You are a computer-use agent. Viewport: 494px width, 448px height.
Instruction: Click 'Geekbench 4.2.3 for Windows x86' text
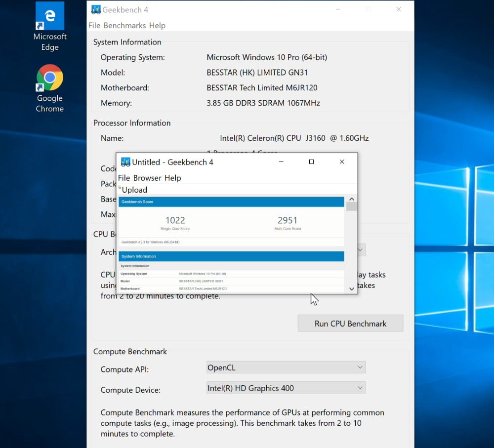(150, 242)
